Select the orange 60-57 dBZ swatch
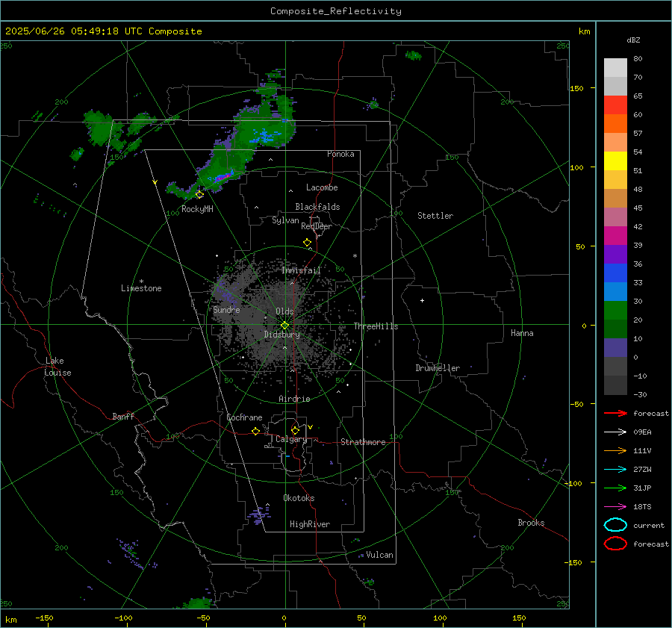 pos(615,123)
